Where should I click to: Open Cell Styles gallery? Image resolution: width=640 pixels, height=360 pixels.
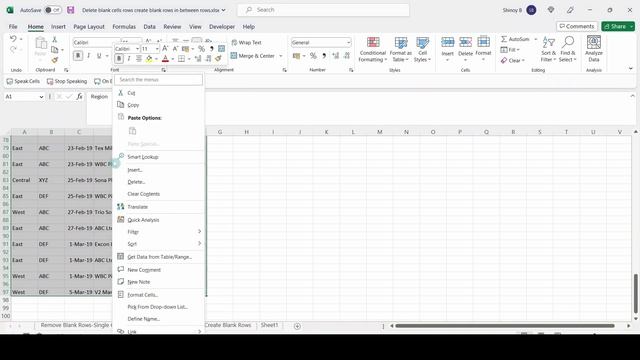(422, 49)
